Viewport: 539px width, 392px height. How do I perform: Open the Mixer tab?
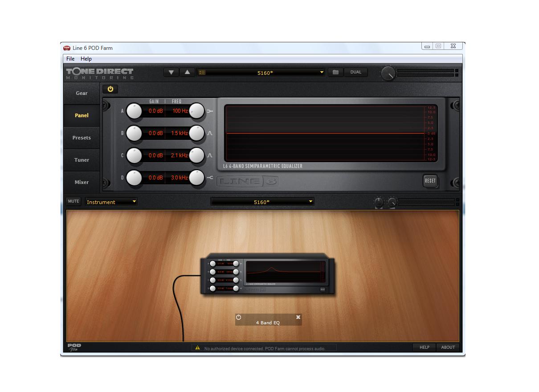[x=82, y=182]
